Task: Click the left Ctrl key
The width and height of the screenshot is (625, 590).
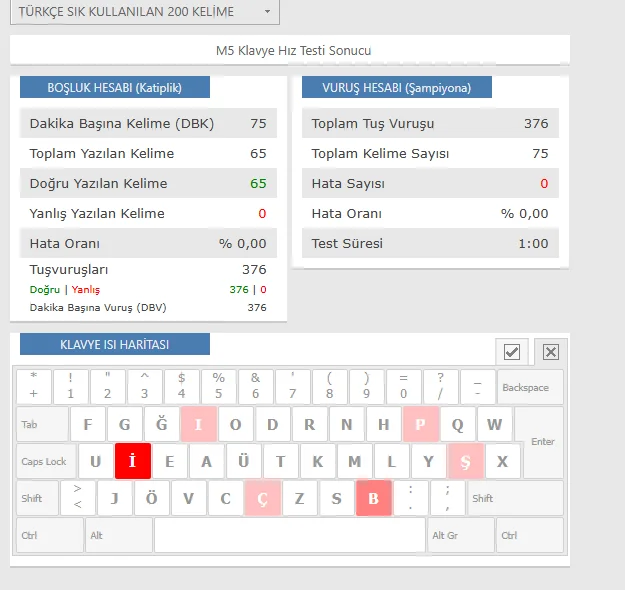Action: point(50,535)
